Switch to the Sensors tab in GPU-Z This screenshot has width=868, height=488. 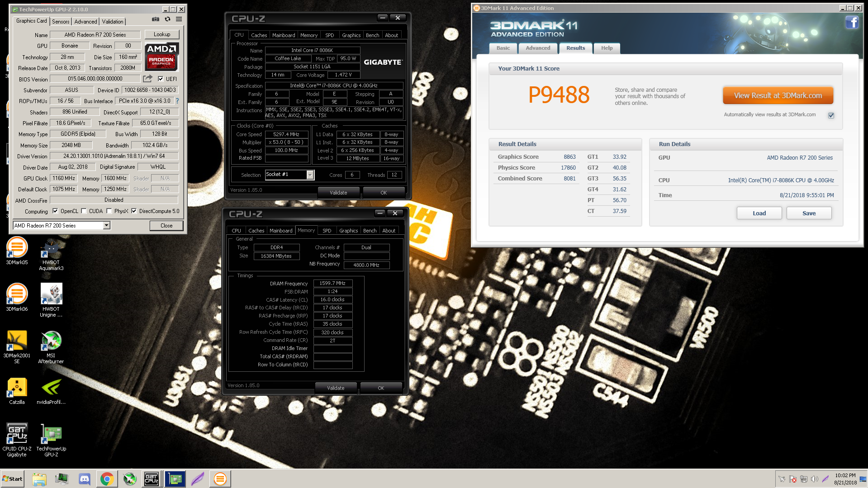(x=61, y=21)
